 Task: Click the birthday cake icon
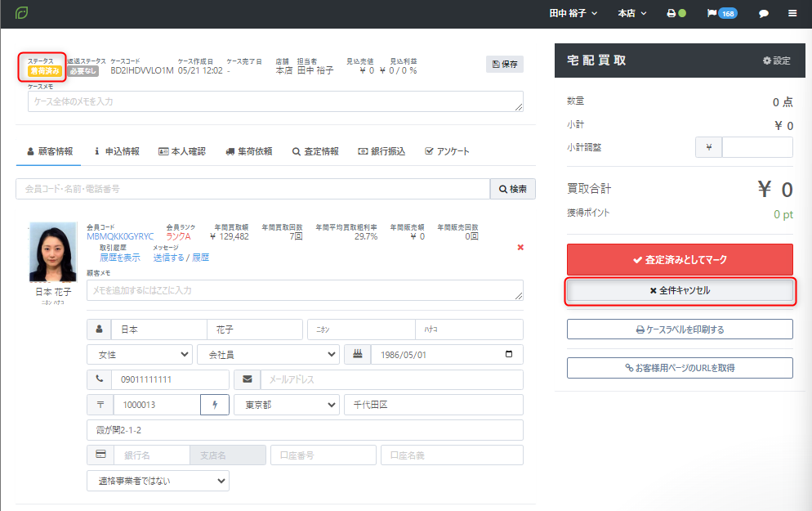357,355
